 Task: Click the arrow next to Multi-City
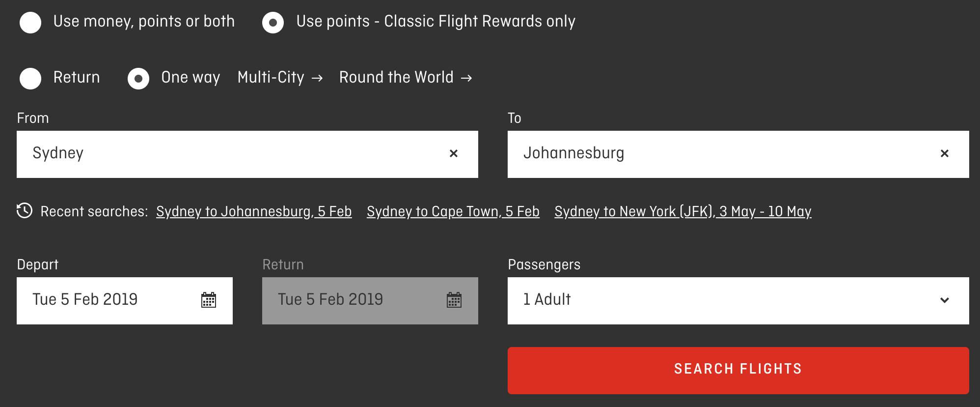tap(317, 78)
